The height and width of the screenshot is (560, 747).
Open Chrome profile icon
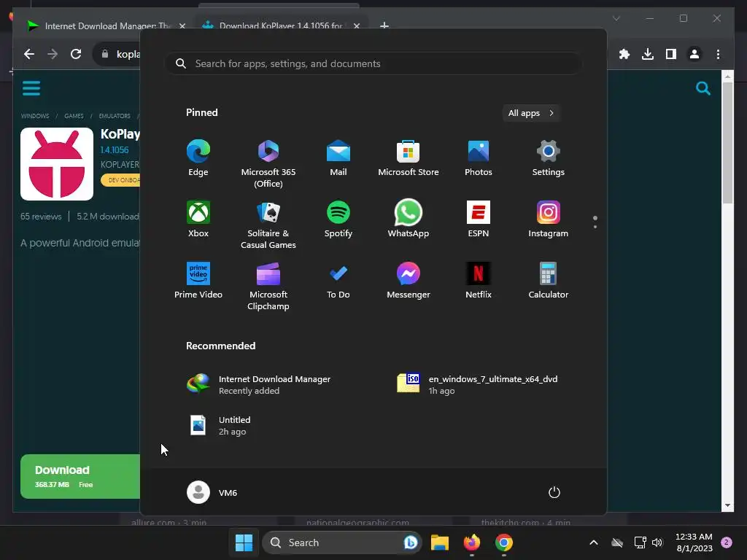tap(694, 54)
